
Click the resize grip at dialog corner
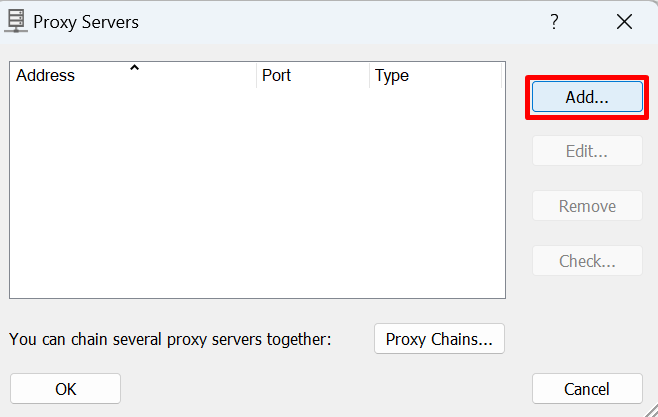651,410
